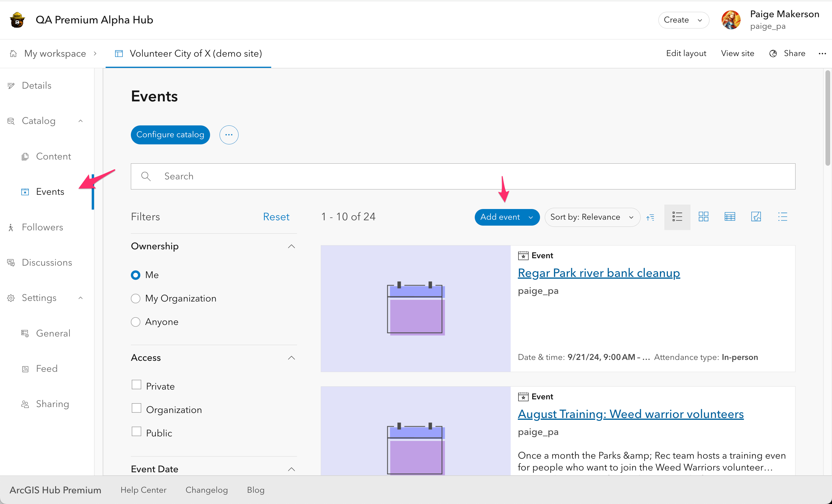Click the Smokey Bear hub logo

(17, 20)
